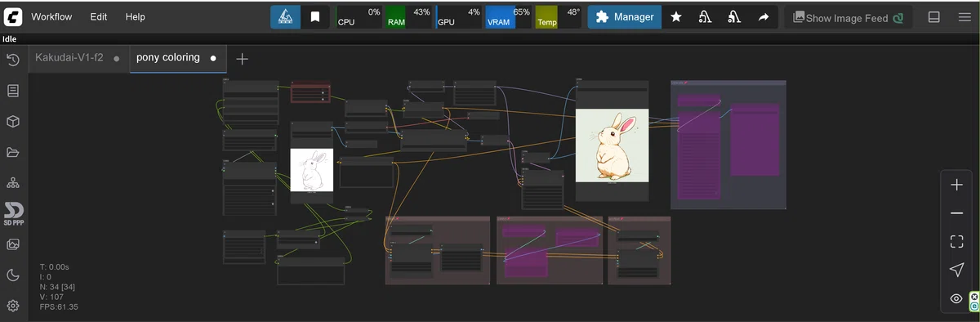This screenshot has width=980, height=322.
Task: Switch to the Kakudai-V1-f2 tab
Action: pyautogui.click(x=69, y=58)
